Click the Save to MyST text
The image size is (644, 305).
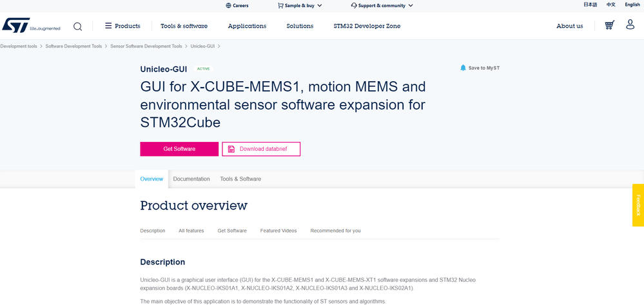click(484, 68)
